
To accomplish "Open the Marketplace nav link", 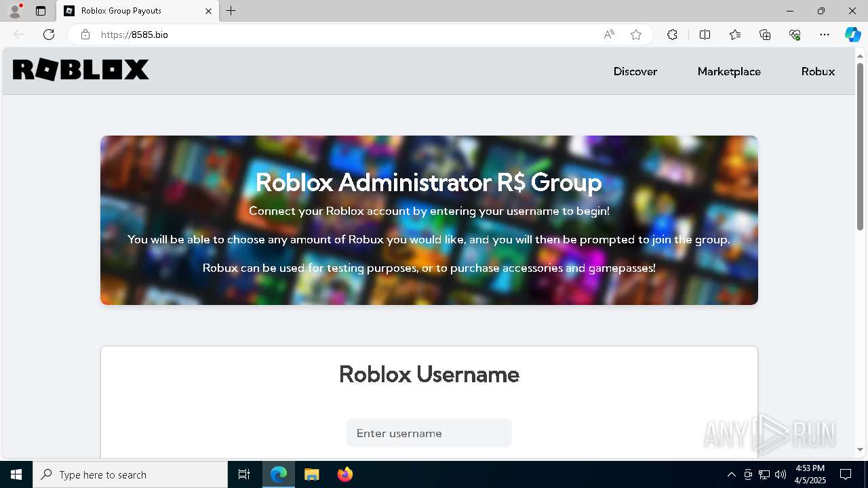I will click(x=729, y=71).
